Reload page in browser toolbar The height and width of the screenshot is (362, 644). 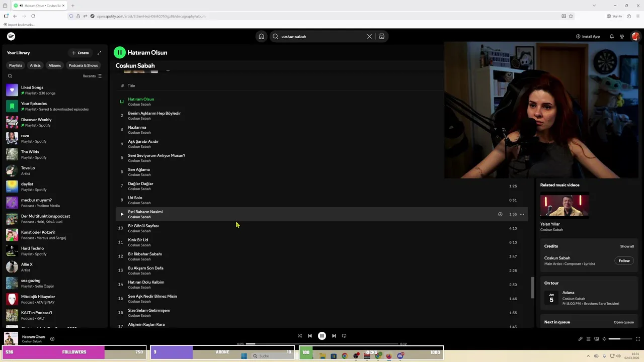[x=33, y=16]
